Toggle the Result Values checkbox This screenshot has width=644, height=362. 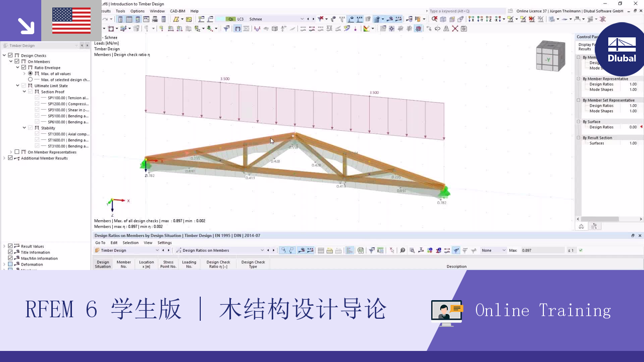(x=11, y=246)
